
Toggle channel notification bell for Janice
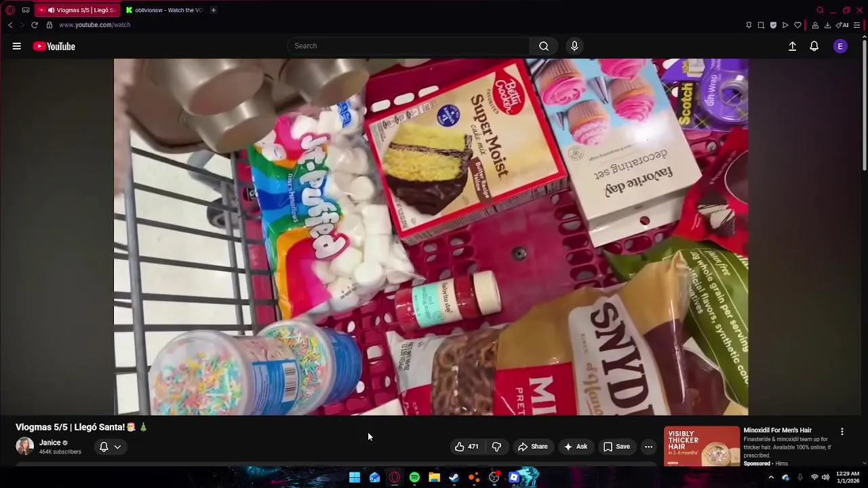(x=104, y=447)
